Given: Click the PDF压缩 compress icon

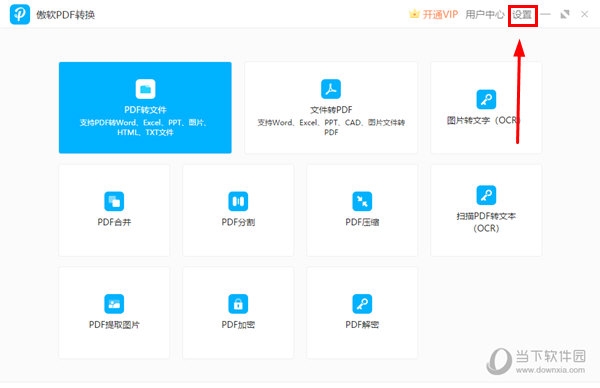Looking at the screenshot, I should click(362, 201).
